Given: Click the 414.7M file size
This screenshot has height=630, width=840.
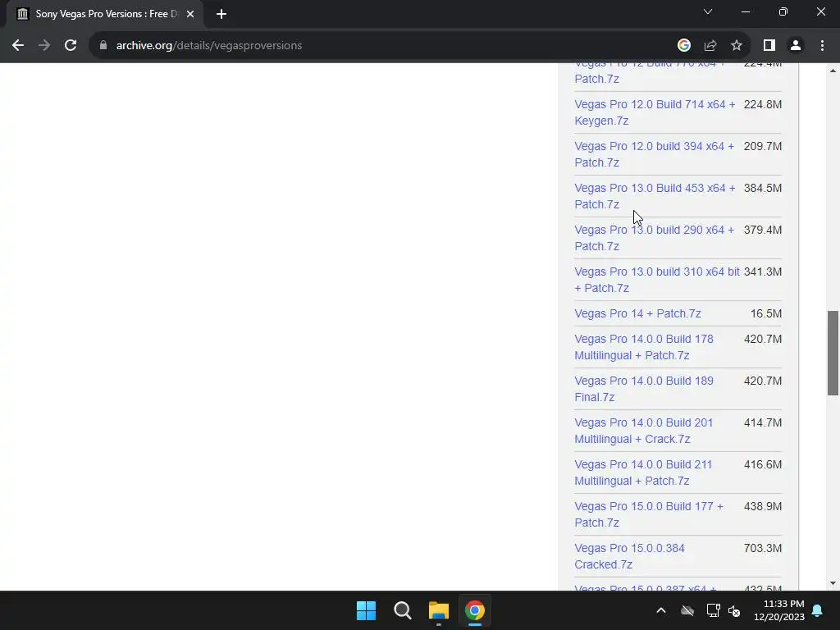Looking at the screenshot, I should pyautogui.click(x=762, y=422).
